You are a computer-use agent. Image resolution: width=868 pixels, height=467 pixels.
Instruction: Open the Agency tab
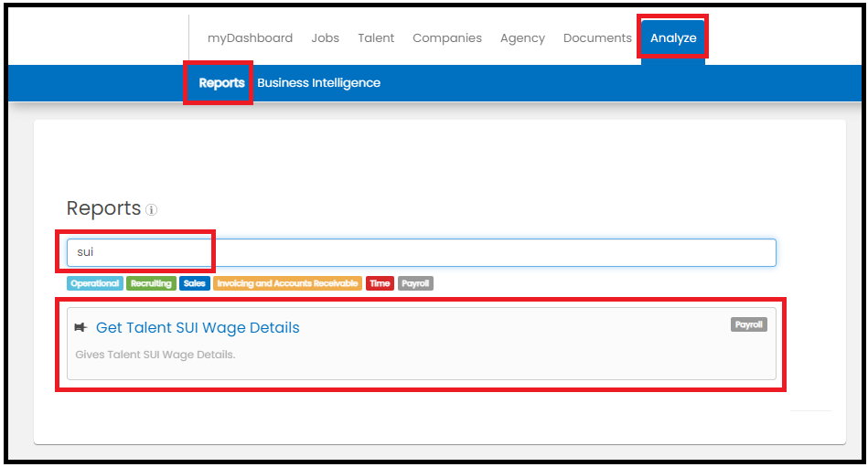pos(522,38)
